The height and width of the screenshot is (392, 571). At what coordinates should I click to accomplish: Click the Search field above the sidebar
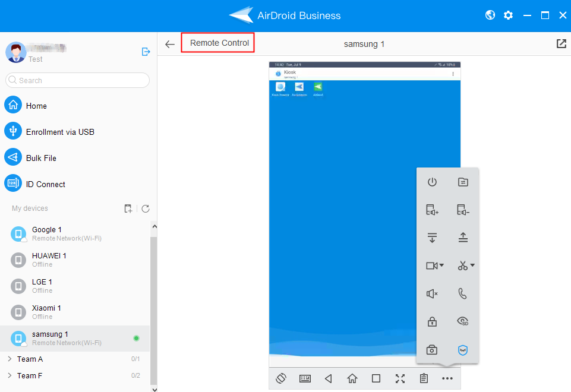point(77,80)
